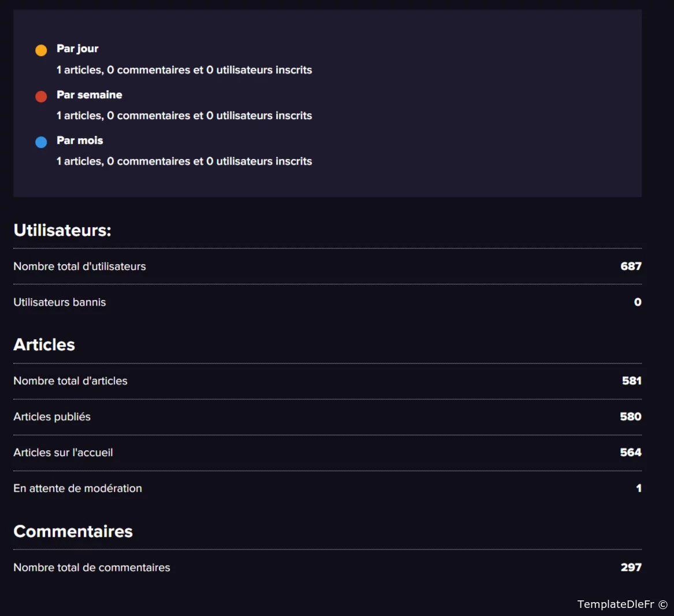Click Nombre total d'articles label
The width and height of the screenshot is (674, 616).
coord(70,381)
